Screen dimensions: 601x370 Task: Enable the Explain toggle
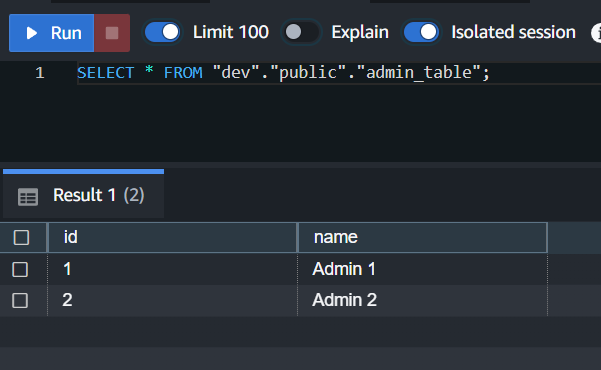(x=301, y=32)
